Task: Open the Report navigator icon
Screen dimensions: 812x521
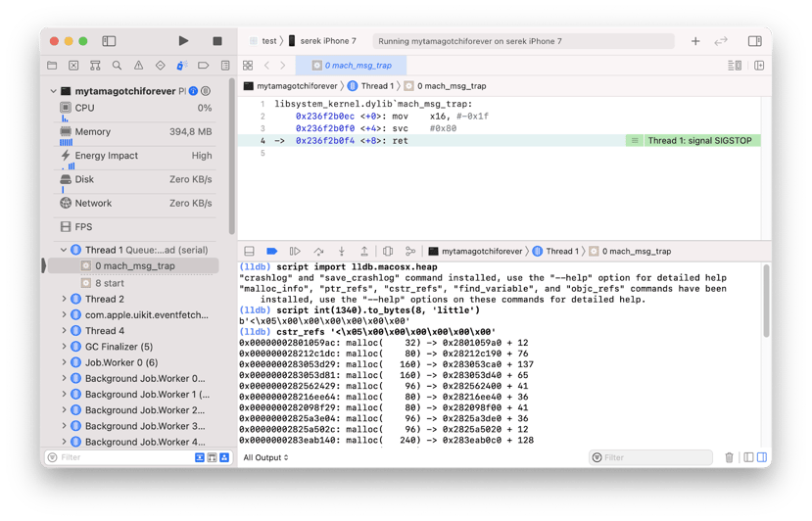Action: click(x=225, y=66)
